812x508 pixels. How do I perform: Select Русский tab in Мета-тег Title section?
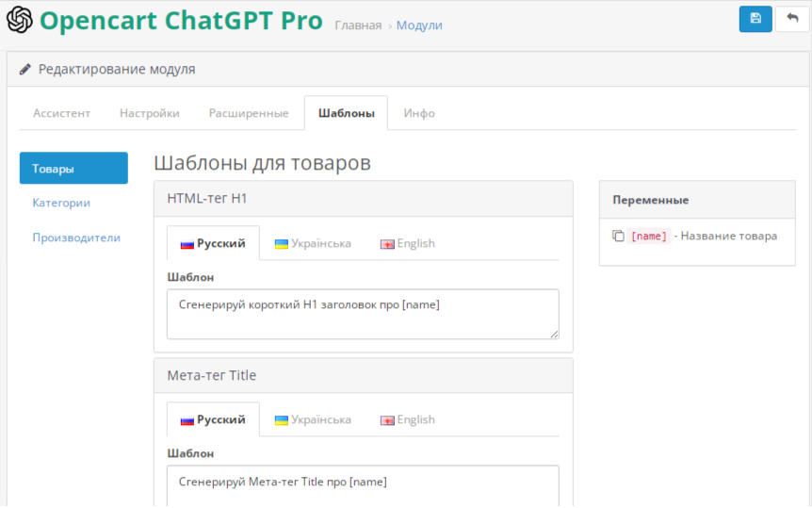[x=213, y=419]
